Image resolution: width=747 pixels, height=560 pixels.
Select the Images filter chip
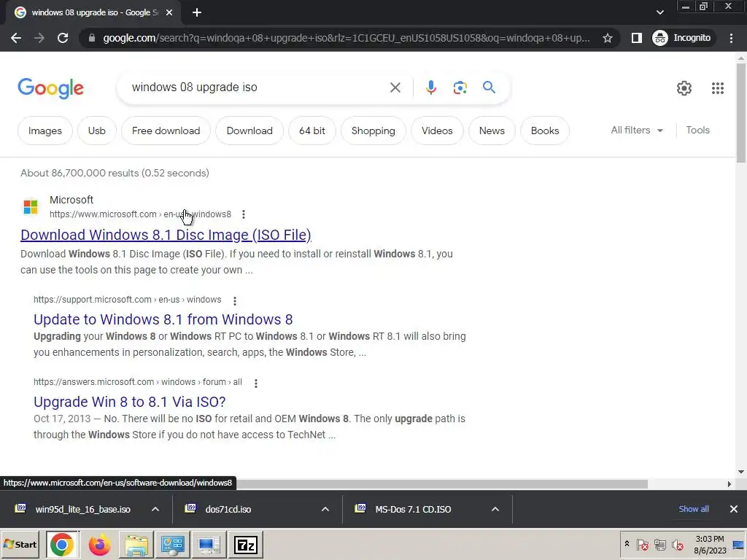44,131
